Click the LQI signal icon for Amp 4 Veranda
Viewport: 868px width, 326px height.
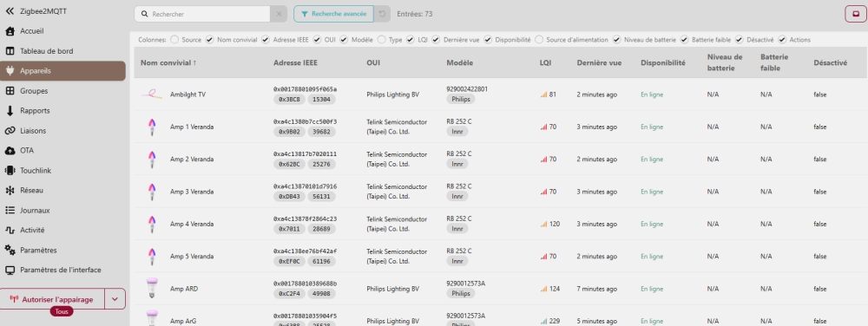[x=543, y=224]
